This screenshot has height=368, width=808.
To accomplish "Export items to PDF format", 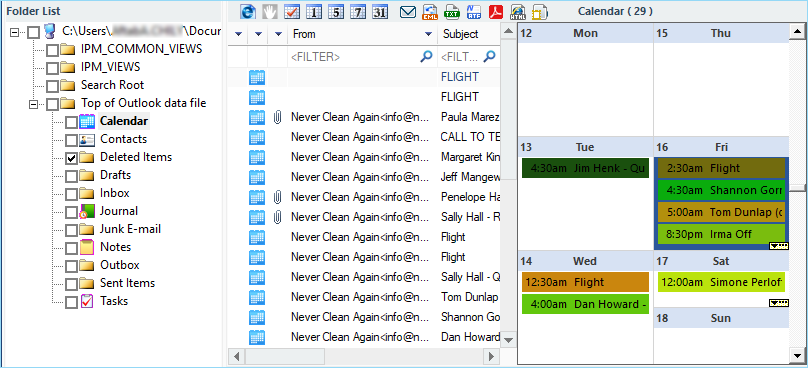I will pos(496,12).
